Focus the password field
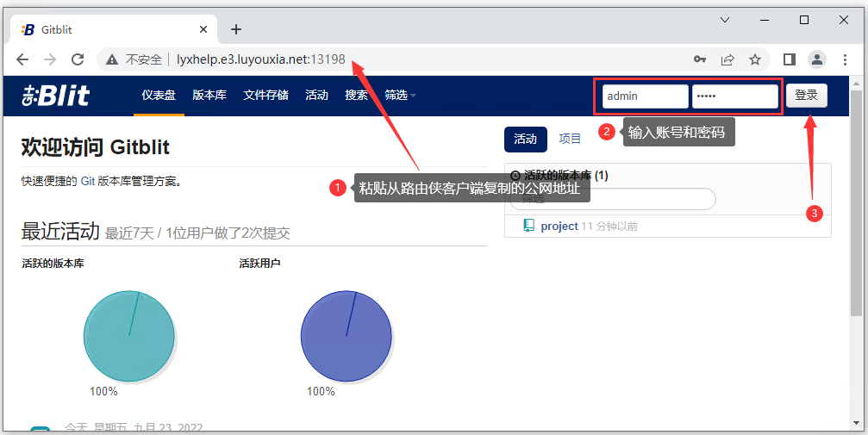This screenshot has width=868, height=435. 735,96
